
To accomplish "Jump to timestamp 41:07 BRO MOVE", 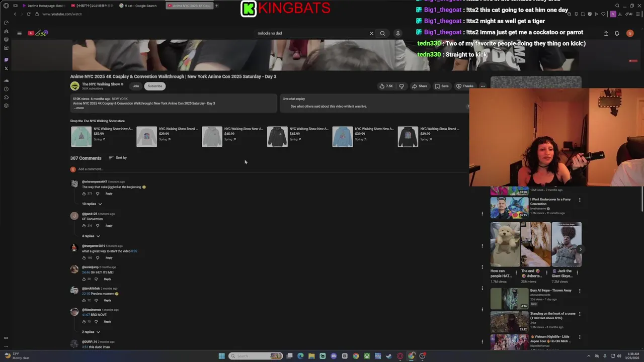I will 86,315.
